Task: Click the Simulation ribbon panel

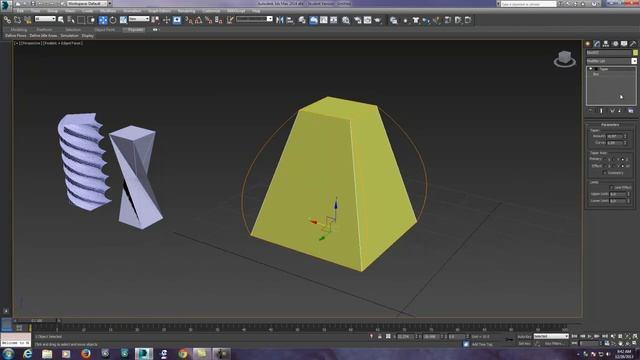Action: click(x=69, y=36)
